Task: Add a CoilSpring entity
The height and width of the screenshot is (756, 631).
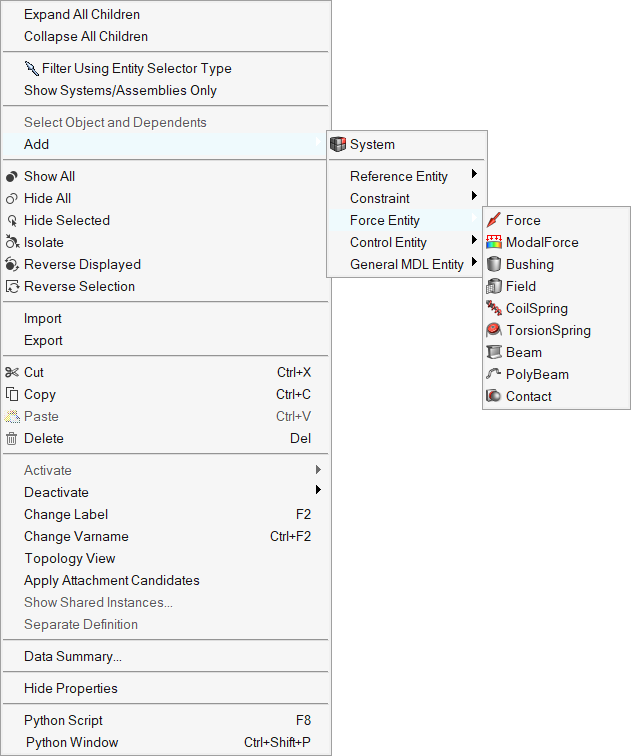Action: 536,308
